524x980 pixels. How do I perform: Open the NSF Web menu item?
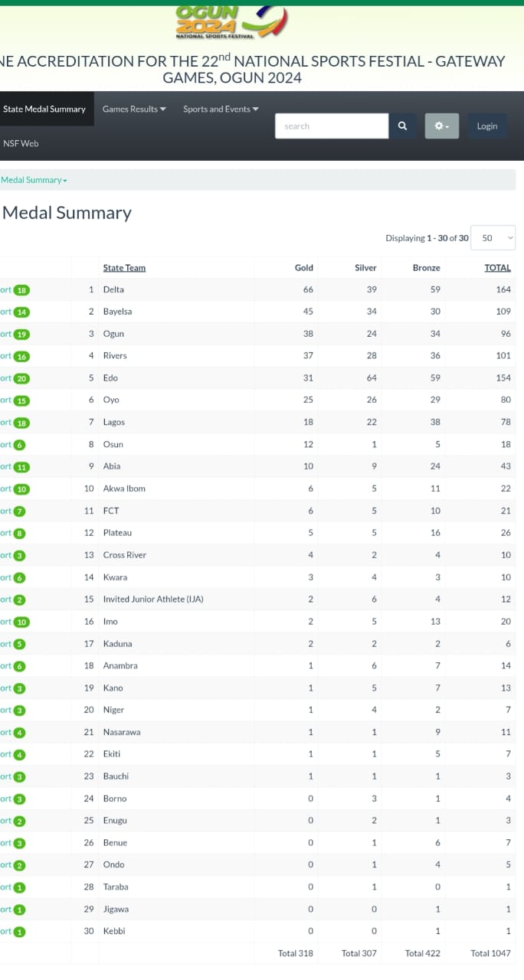pyautogui.click(x=21, y=143)
